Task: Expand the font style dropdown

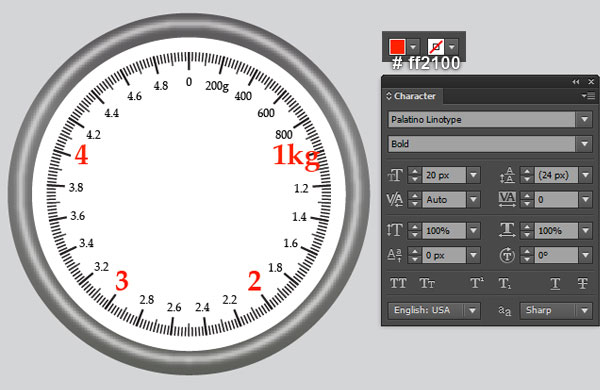Action: (x=584, y=144)
